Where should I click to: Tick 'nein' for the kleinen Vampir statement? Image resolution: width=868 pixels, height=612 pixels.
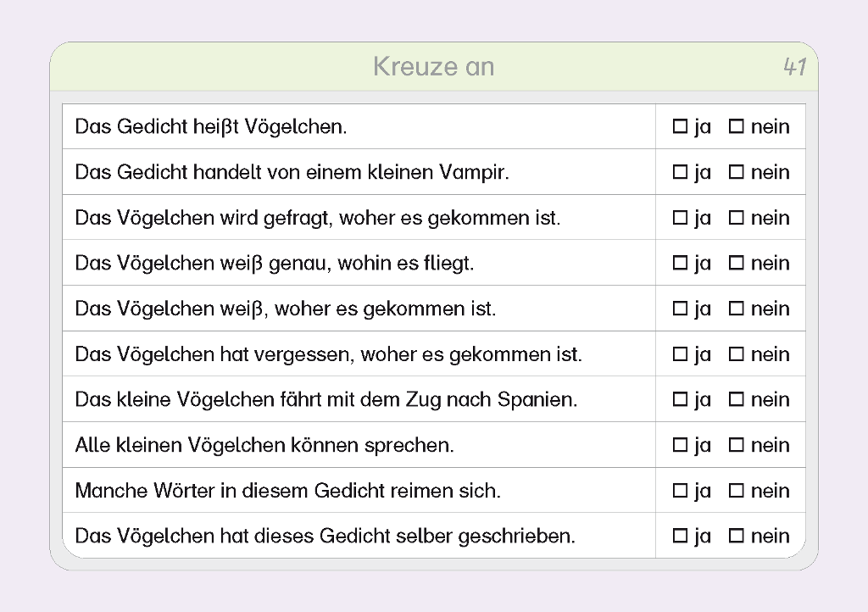click(736, 173)
